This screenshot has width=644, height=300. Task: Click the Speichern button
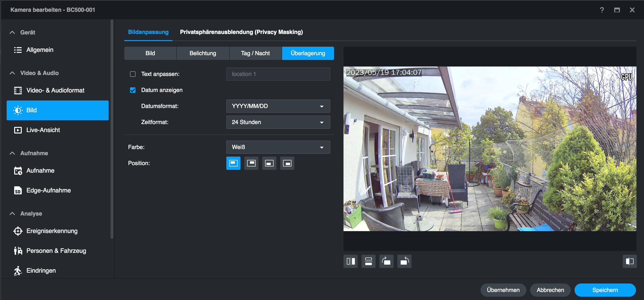coord(605,290)
